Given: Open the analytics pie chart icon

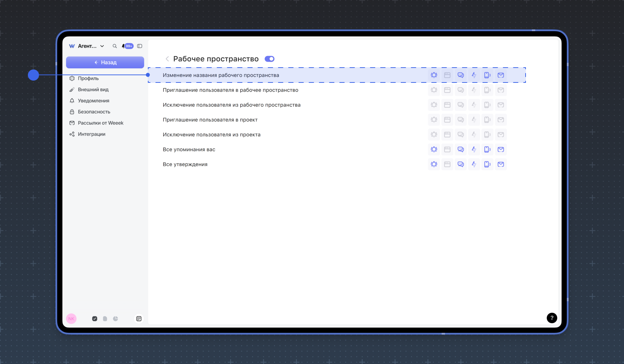Looking at the screenshot, I should coord(116,319).
